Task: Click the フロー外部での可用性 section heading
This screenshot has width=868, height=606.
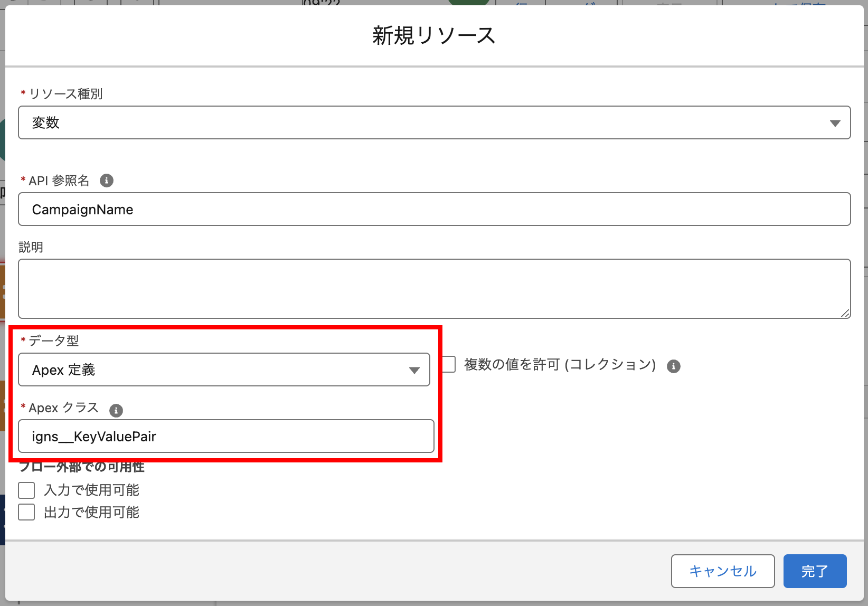Action: point(82,467)
